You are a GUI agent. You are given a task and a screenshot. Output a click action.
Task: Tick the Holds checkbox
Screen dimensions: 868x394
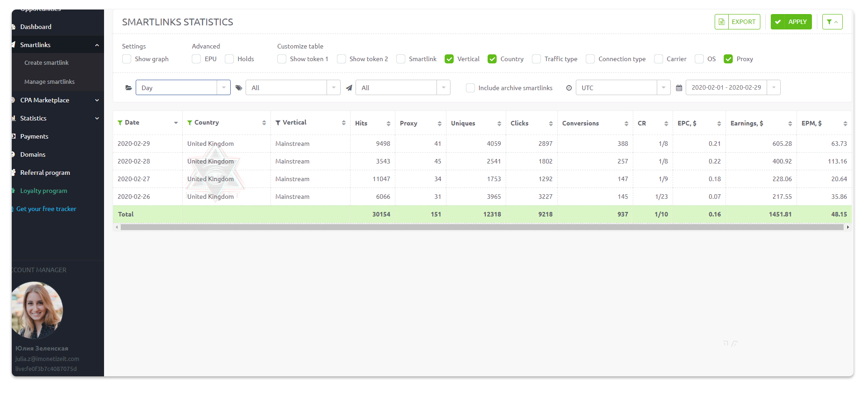[x=229, y=59]
